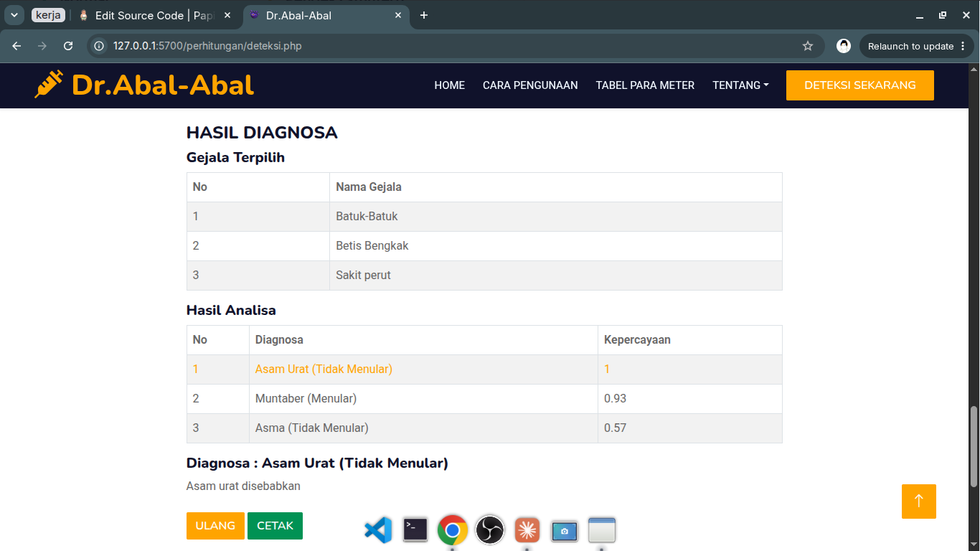Go forward to the next page
This screenshot has width=980, height=551.
coord(42,46)
